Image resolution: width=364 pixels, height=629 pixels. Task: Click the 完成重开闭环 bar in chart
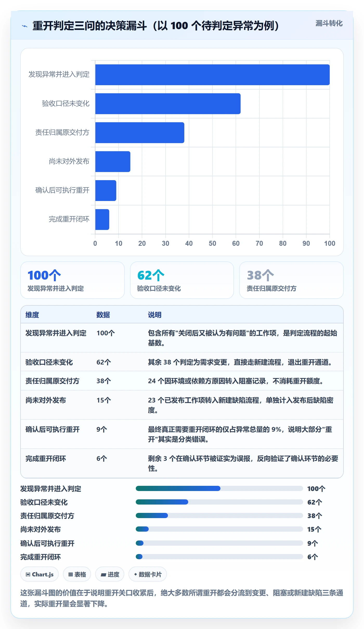click(x=102, y=219)
